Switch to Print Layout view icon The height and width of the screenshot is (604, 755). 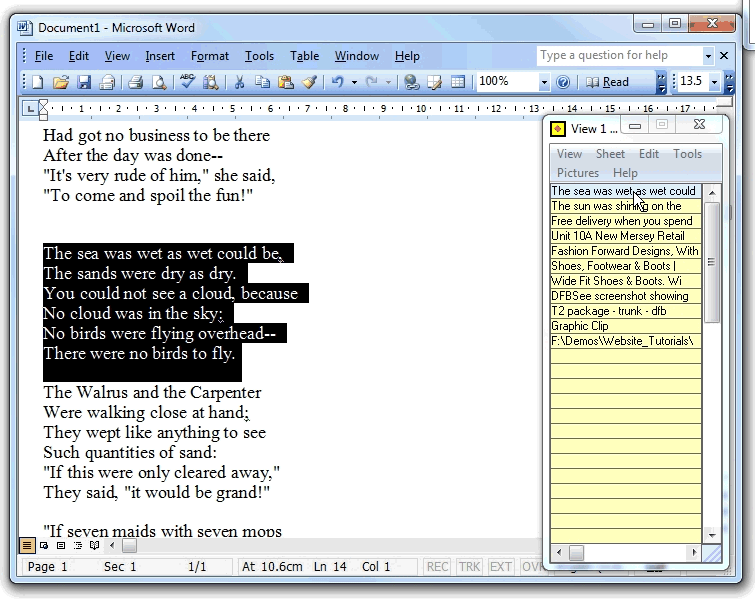(x=61, y=546)
